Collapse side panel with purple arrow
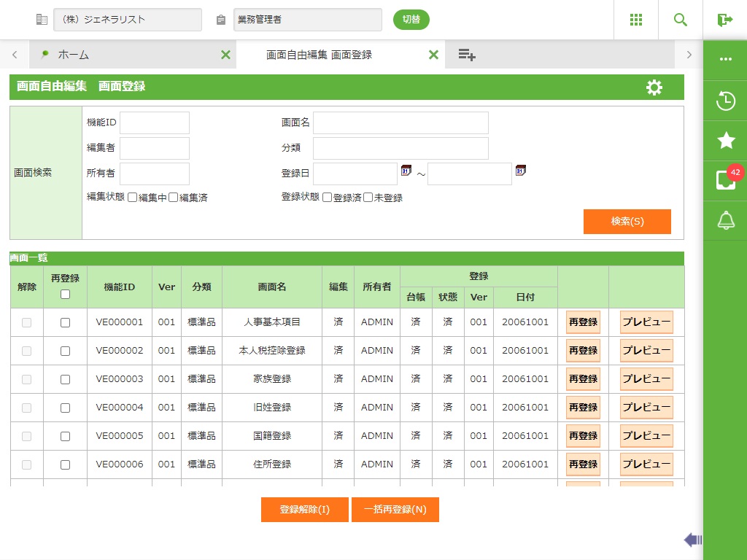This screenshot has height=560, width=747. click(692, 540)
